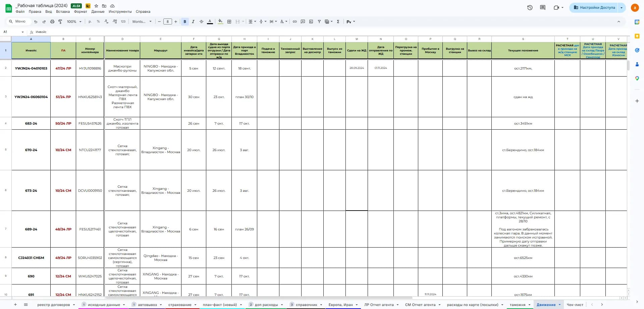Open meeting camera options
The width and height of the screenshot is (644, 309).
click(558, 7)
